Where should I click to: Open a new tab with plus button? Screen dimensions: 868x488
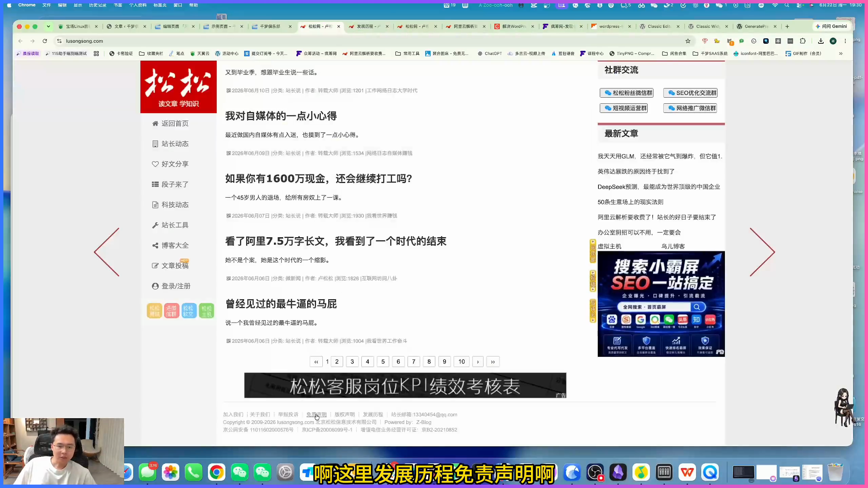point(787,26)
